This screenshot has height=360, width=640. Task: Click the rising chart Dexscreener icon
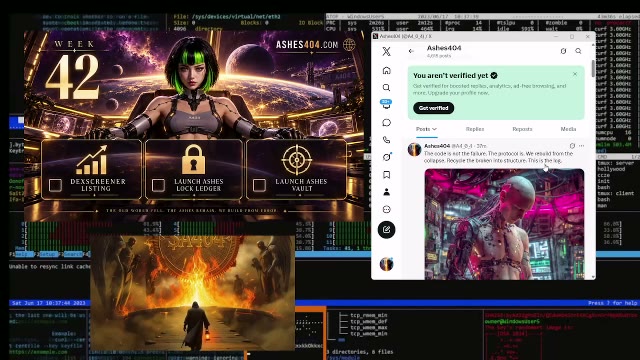tap(91, 160)
